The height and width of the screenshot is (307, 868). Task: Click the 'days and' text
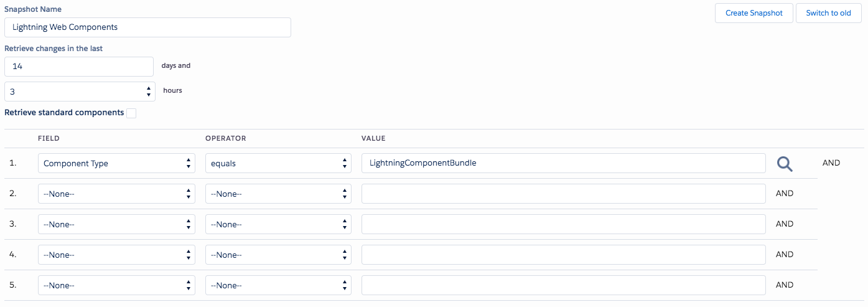pyautogui.click(x=176, y=65)
